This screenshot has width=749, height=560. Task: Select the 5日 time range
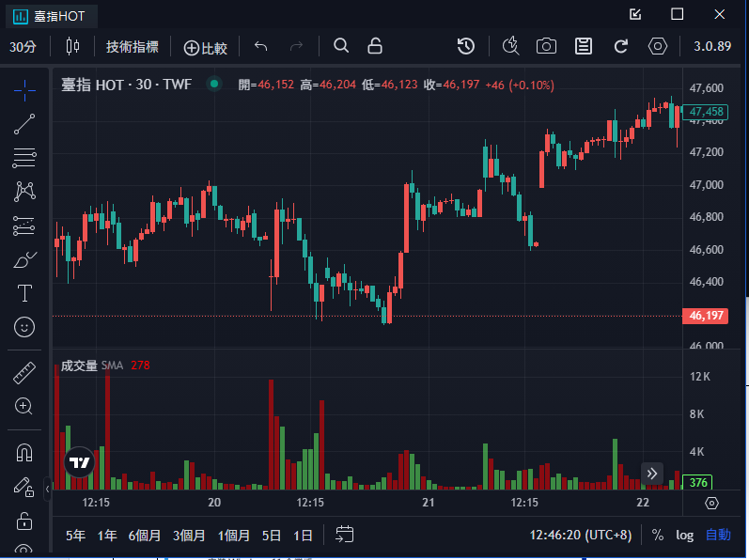pos(272,536)
